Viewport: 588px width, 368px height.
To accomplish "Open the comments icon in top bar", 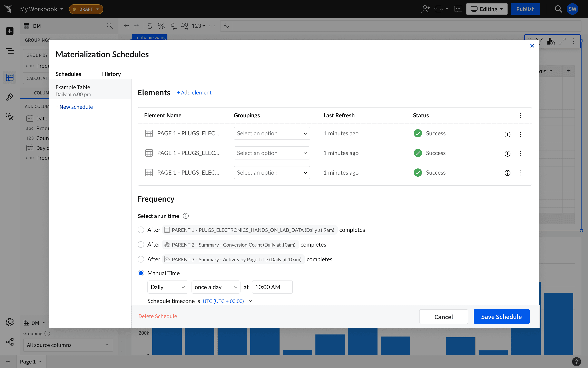I will coord(458,9).
